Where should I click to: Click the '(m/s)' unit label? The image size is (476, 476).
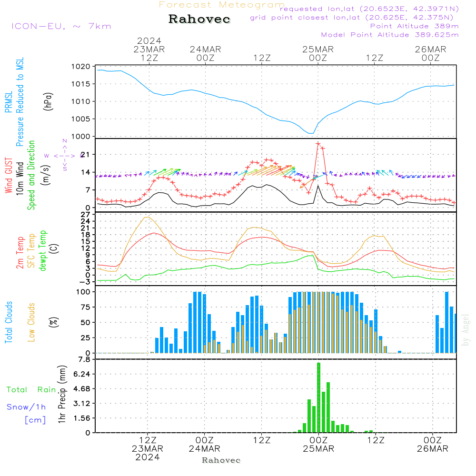click(46, 175)
